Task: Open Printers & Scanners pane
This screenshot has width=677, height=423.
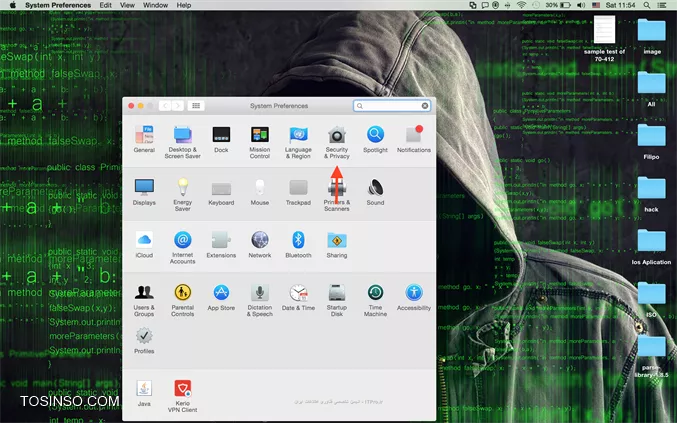Action: pyautogui.click(x=337, y=195)
